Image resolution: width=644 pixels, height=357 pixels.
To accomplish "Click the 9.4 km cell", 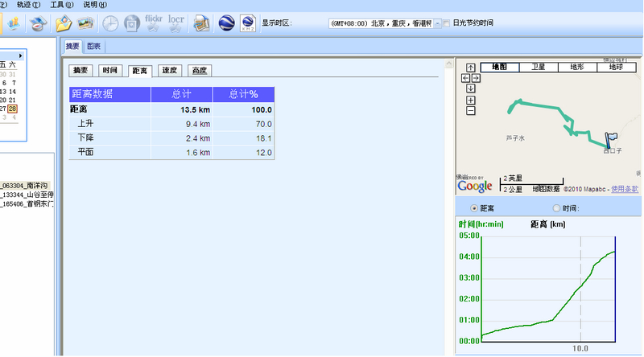I will [182, 124].
